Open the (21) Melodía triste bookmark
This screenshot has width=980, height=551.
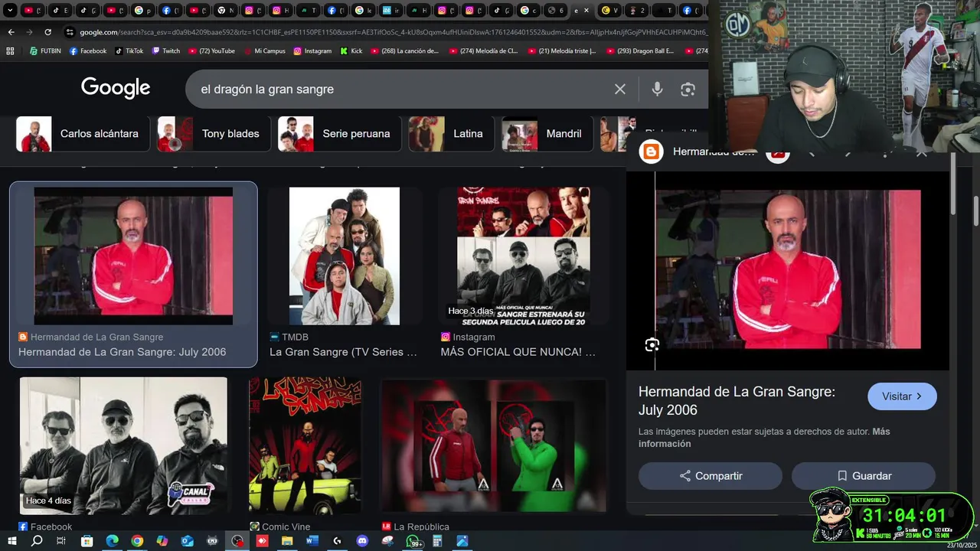click(563, 51)
